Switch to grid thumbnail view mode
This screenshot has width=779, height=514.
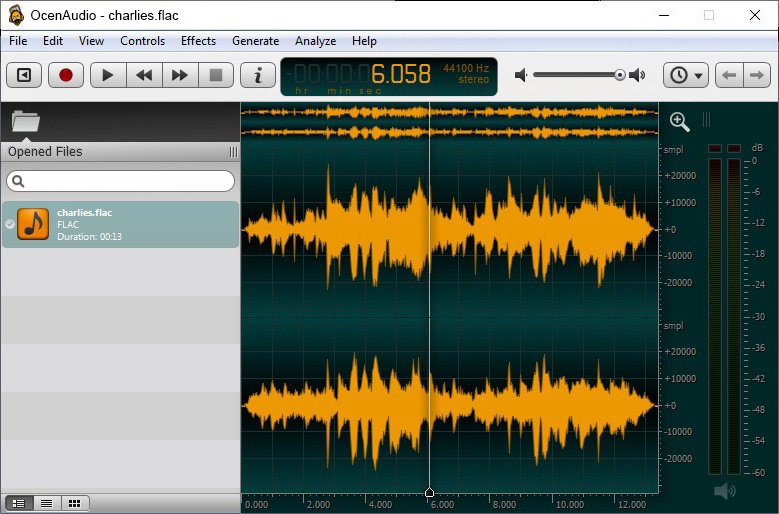coord(74,503)
